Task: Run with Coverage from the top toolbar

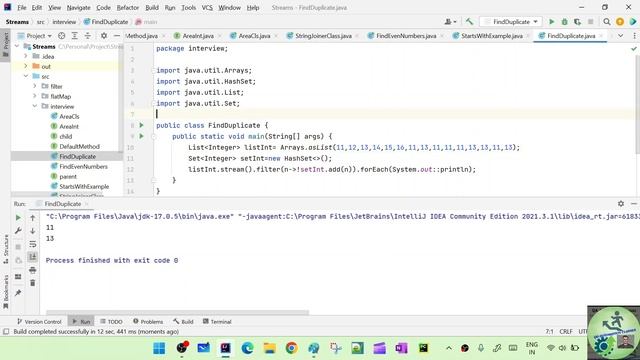Action: 577,22
